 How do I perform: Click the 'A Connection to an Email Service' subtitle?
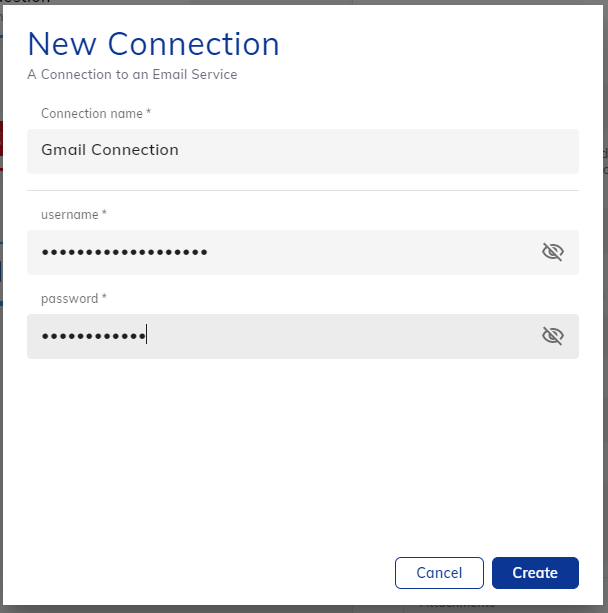132,74
